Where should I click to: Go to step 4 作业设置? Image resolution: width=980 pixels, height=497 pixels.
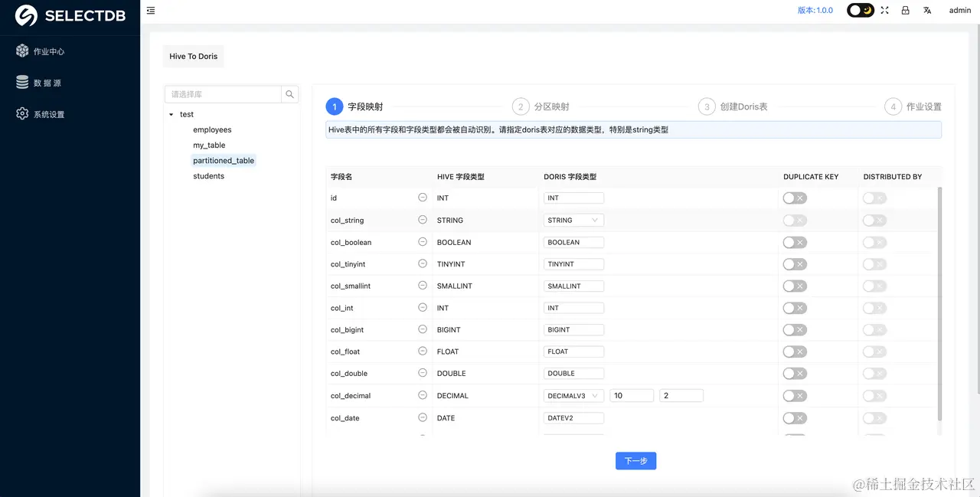click(x=913, y=106)
